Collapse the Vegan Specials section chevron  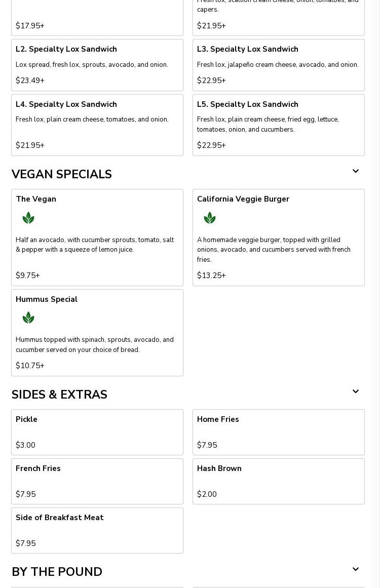(x=356, y=171)
